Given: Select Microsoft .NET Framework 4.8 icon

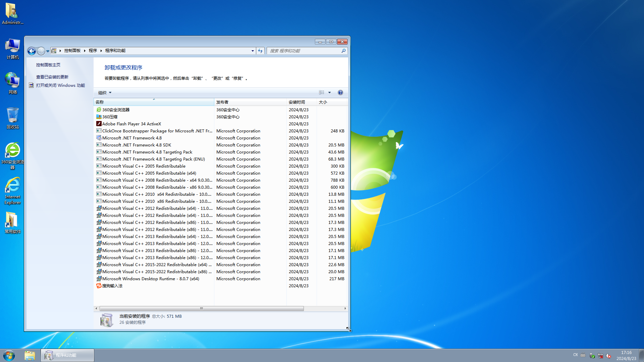Looking at the screenshot, I should click(99, 138).
